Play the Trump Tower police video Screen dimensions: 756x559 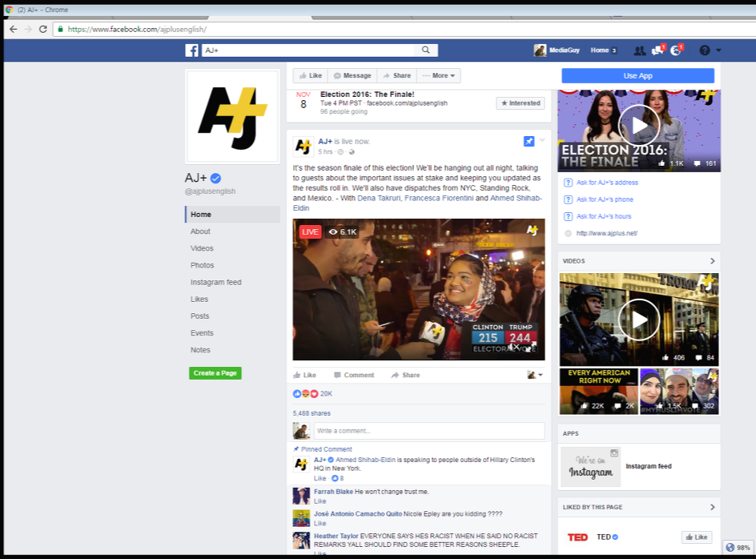pos(639,320)
